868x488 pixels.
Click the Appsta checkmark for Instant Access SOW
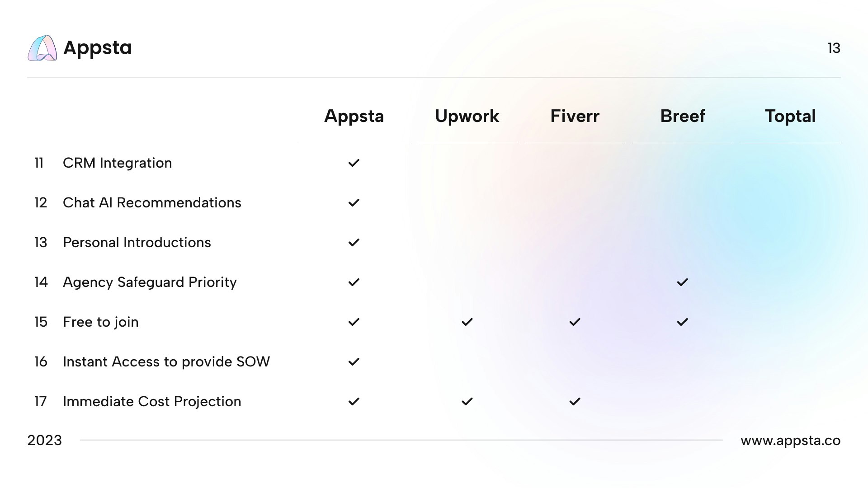coord(354,361)
